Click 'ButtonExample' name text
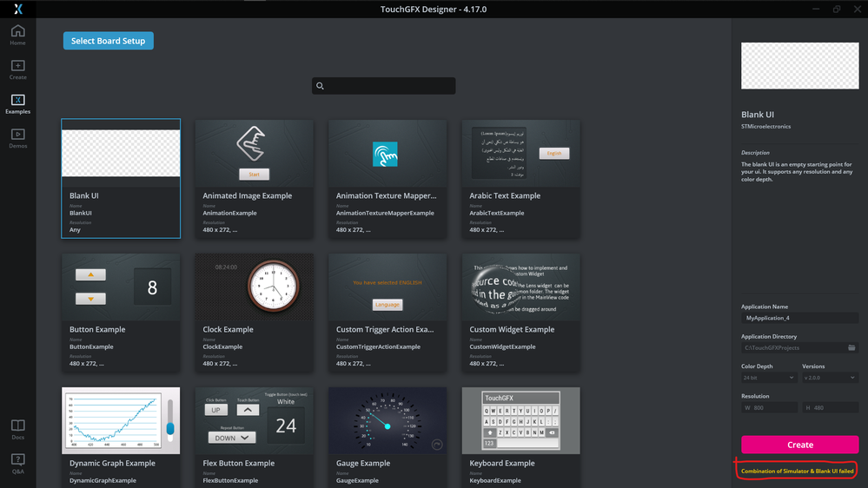 click(91, 347)
